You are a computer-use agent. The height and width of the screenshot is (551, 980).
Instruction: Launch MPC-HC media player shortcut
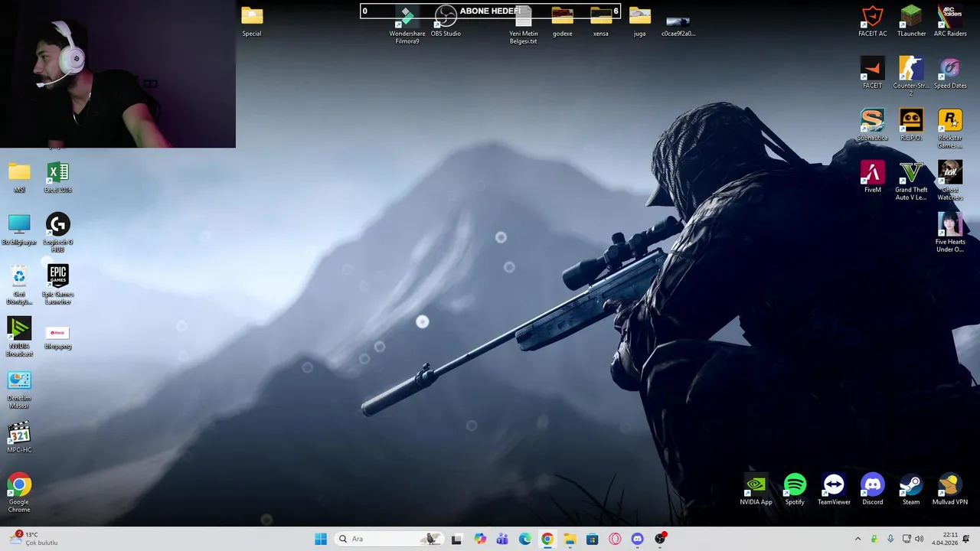19,437
